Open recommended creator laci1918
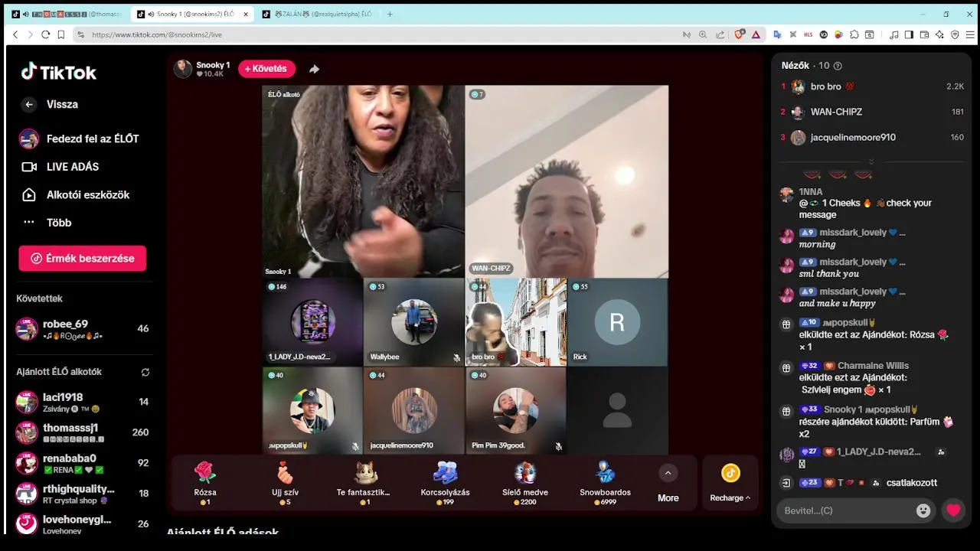980x551 pixels. coord(83,402)
